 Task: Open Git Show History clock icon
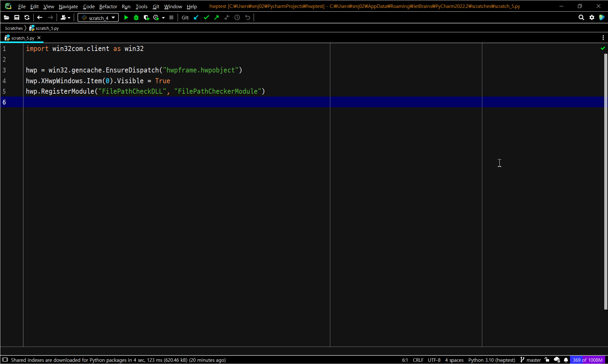click(x=237, y=18)
